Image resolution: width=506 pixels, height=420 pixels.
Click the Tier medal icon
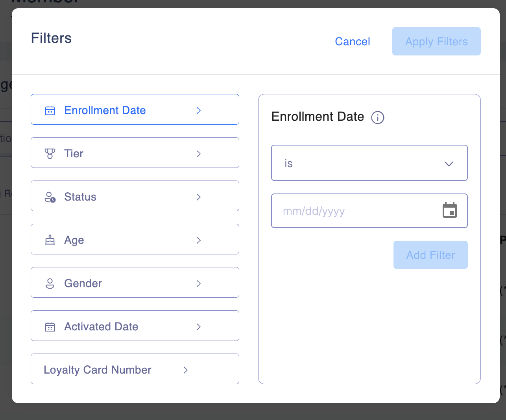pos(50,154)
